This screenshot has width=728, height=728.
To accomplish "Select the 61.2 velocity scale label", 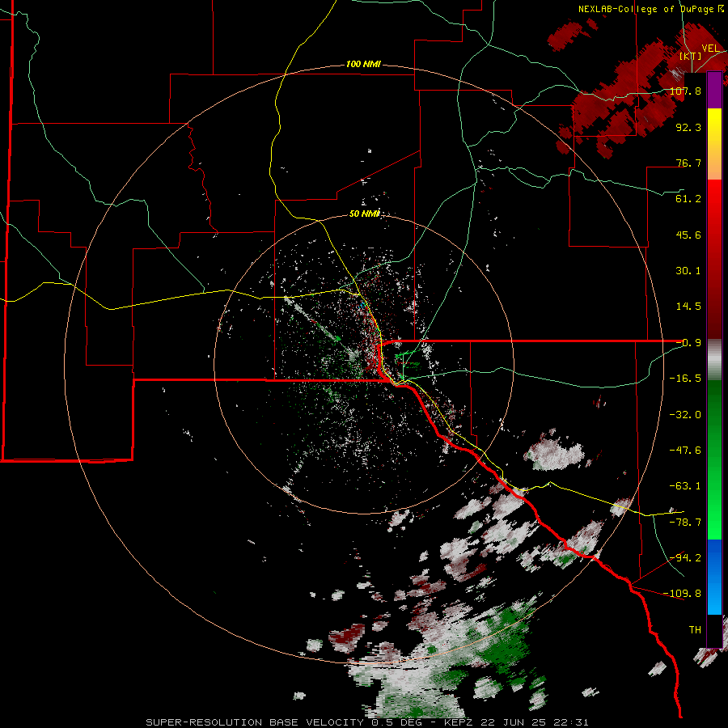I will [x=688, y=199].
